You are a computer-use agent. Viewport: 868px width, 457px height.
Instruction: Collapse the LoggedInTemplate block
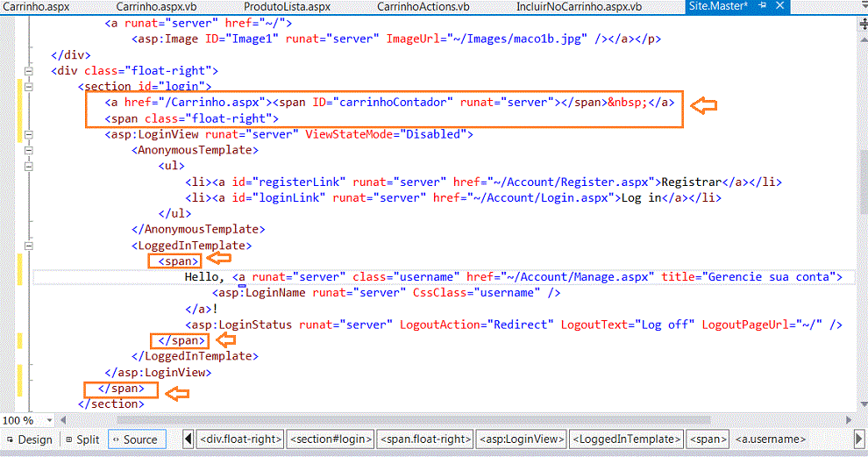29,246
